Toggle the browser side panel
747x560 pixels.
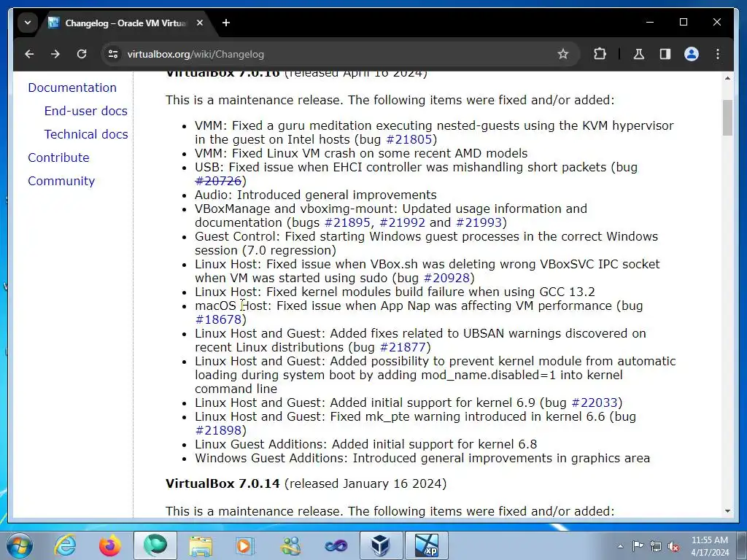coord(665,54)
